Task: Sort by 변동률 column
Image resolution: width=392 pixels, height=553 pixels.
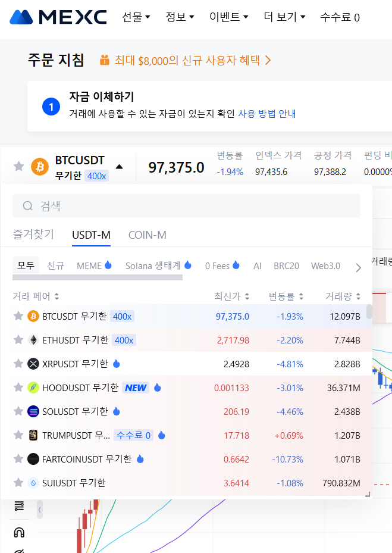Action: coord(286,296)
